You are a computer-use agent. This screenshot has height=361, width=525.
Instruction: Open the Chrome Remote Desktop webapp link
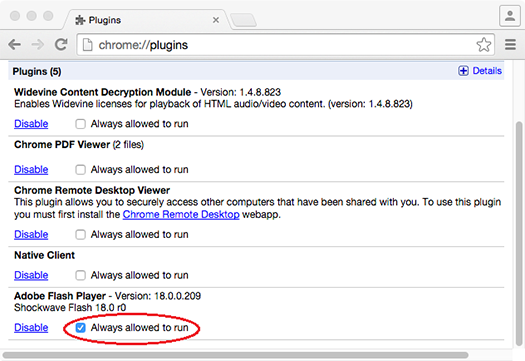coord(181,214)
